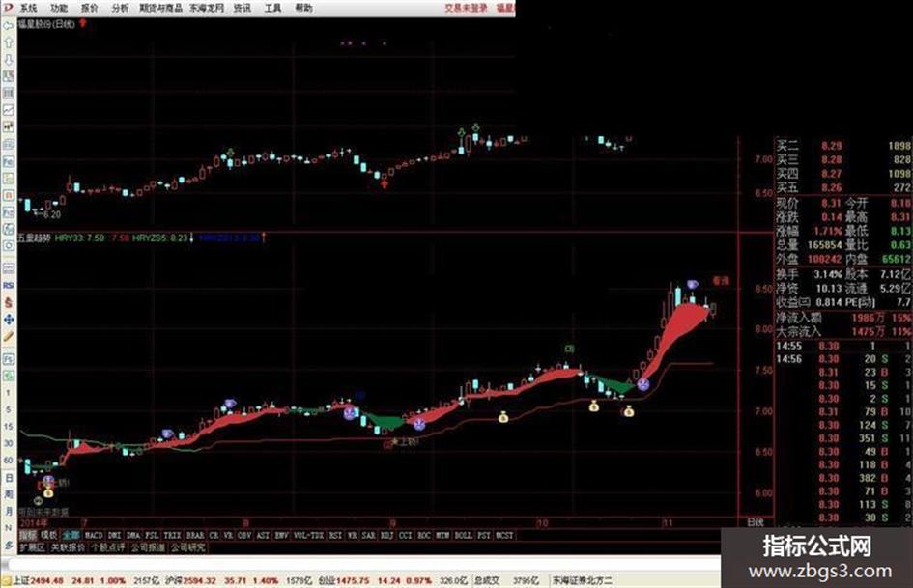Open the trend line chart icon
The height and width of the screenshot is (588, 913).
[x=8, y=110]
